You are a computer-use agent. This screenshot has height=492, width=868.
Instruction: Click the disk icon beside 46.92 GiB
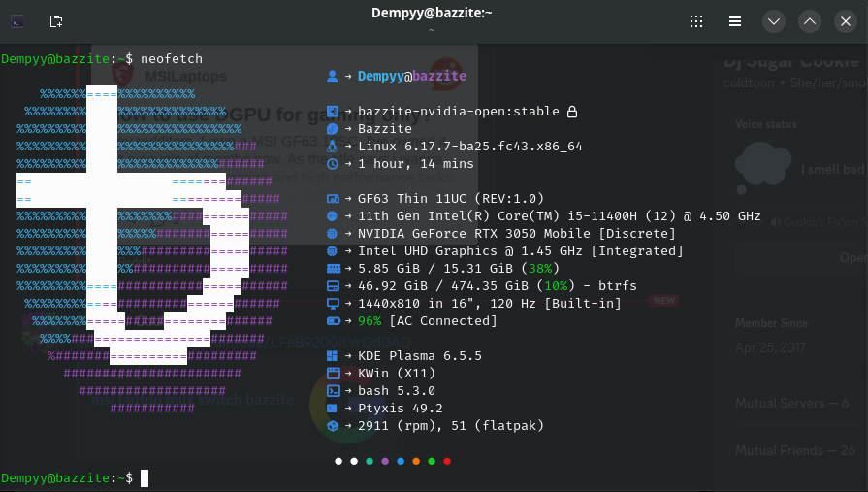[333, 286]
